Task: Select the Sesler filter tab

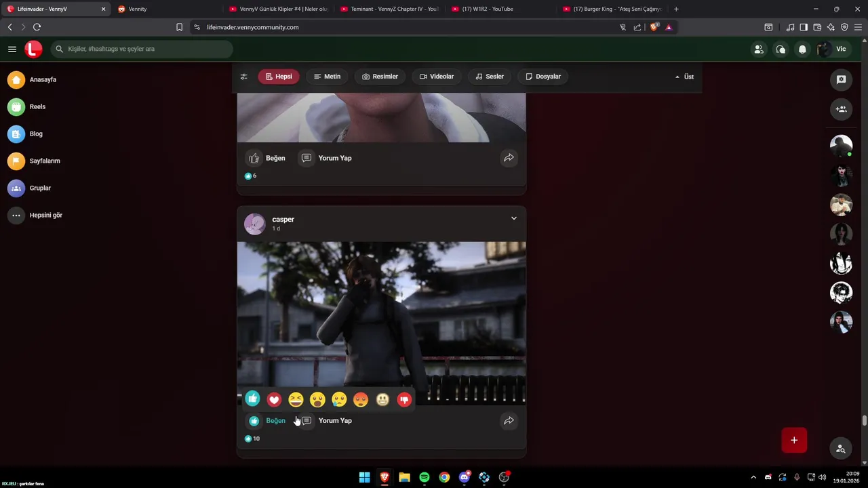Action: coord(490,77)
